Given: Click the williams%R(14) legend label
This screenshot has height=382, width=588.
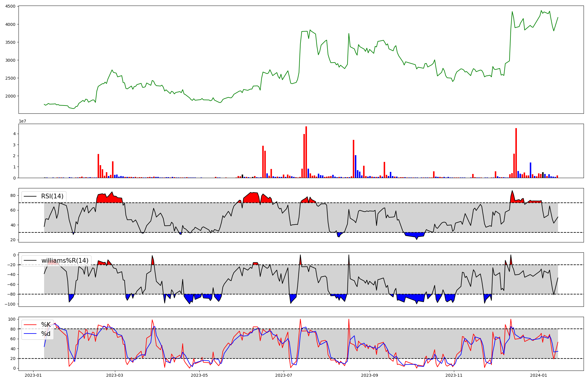Looking at the screenshot, I should pyautogui.click(x=65, y=261).
